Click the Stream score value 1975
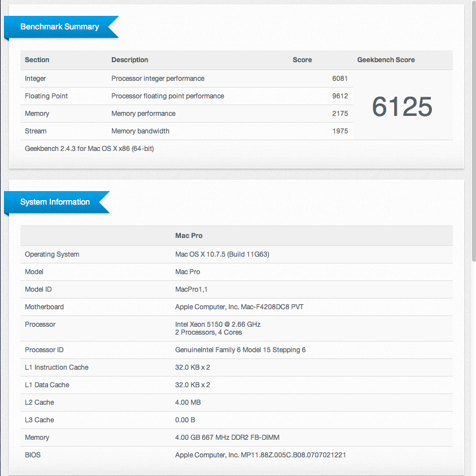This screenshot has width=476, height=476. pyautogui.click(x=340, y=131)
